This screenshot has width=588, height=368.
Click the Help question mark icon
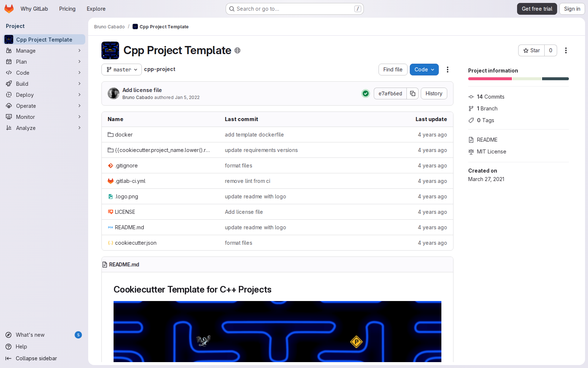coord(8,347)
